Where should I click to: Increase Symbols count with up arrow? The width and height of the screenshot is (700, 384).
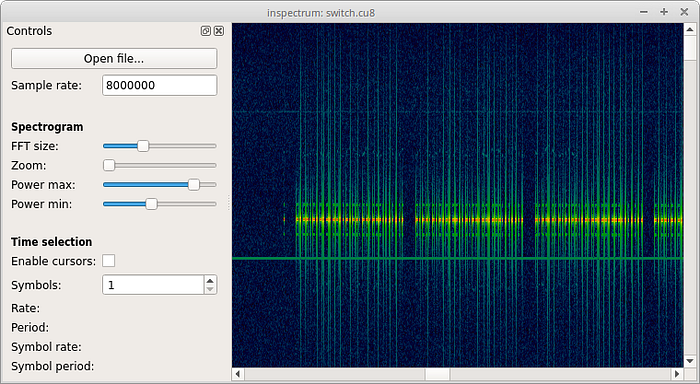pyautogui.click(x=210, y=280)
